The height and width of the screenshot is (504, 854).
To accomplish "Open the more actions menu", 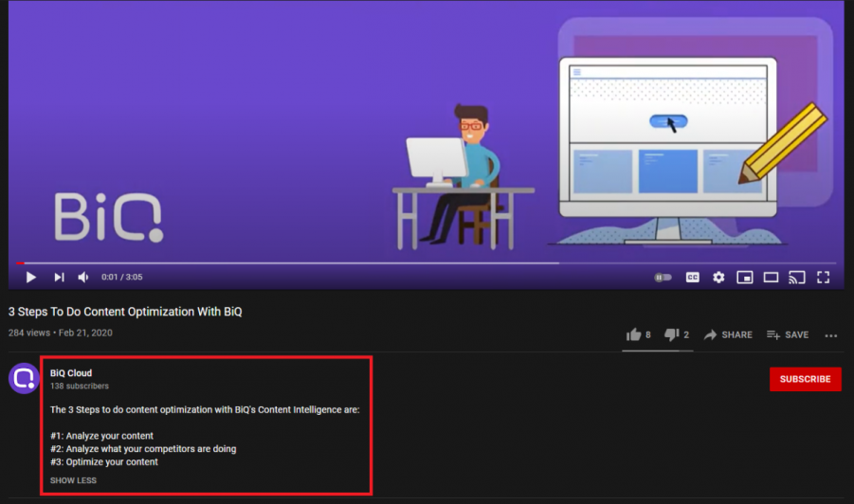I will click(x=830, y=335).
